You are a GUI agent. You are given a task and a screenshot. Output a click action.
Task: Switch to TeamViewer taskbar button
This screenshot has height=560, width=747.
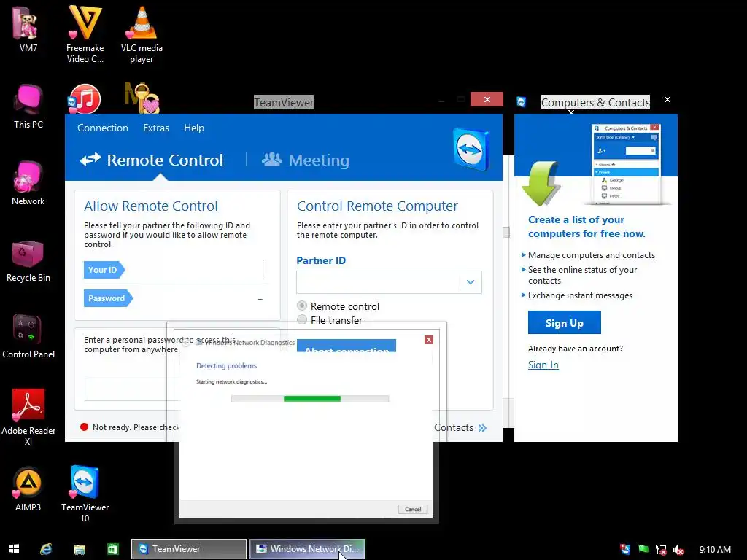pyautogui.click(x=189, y=549)
